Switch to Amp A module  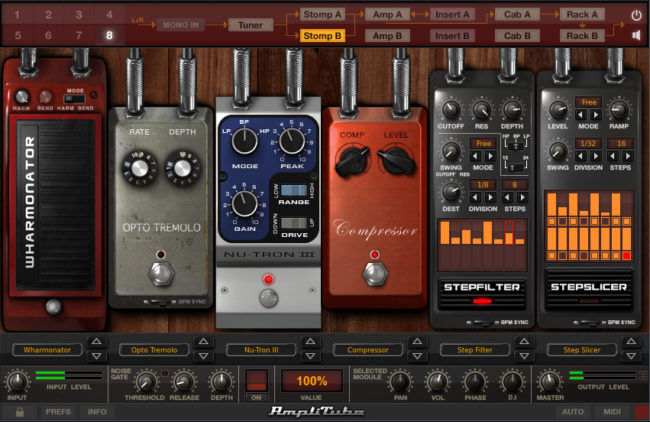pyautogui.click(x=387, y=15)
